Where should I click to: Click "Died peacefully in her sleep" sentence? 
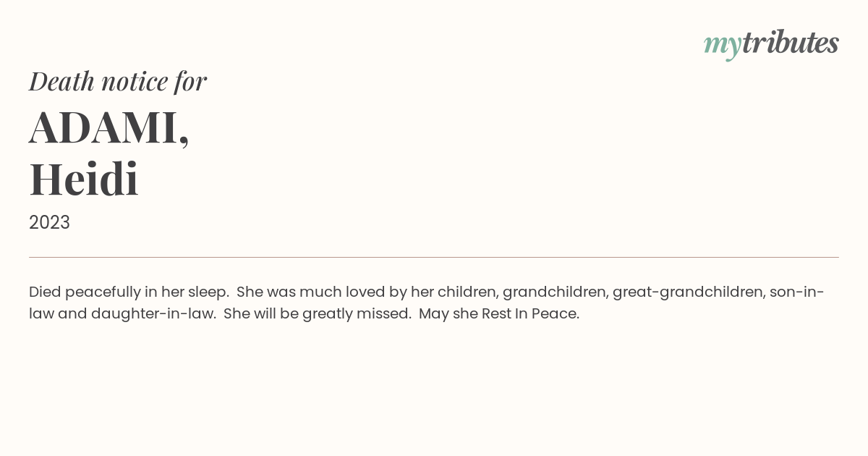point(129,292)
